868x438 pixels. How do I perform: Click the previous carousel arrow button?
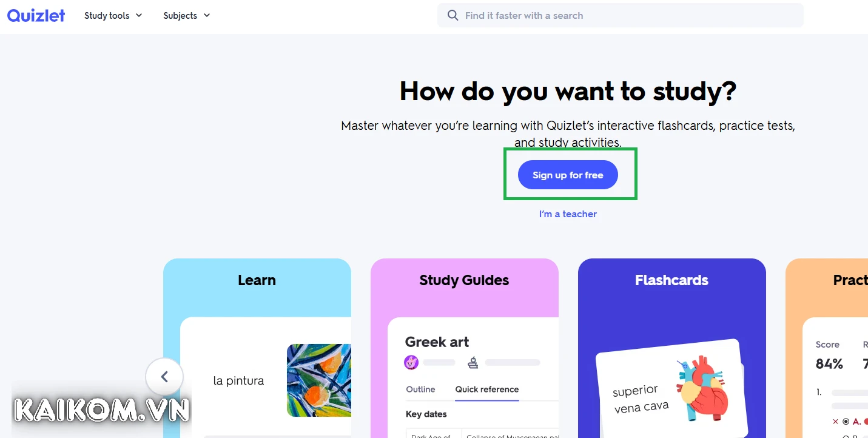(164, 377)
